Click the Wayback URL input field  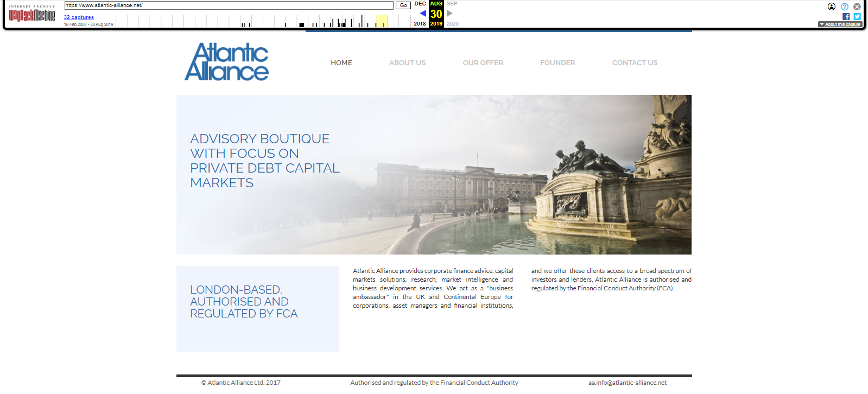click(x=229, y=5)
